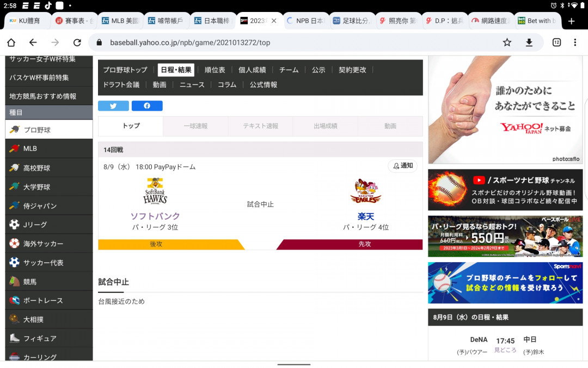Viewport: 588px width, 368px height.
Task: Open MLB in the sports sidebar
Action: pos(49,149)
